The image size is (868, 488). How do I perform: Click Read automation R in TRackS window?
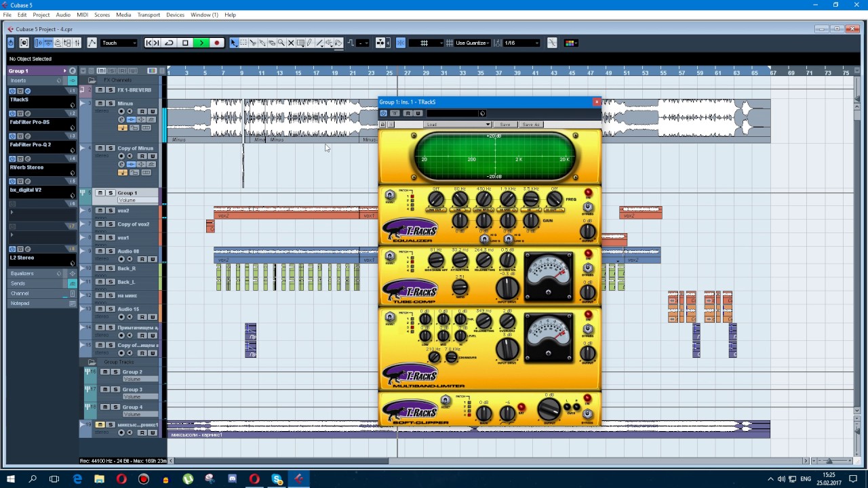tap(408, 113)
